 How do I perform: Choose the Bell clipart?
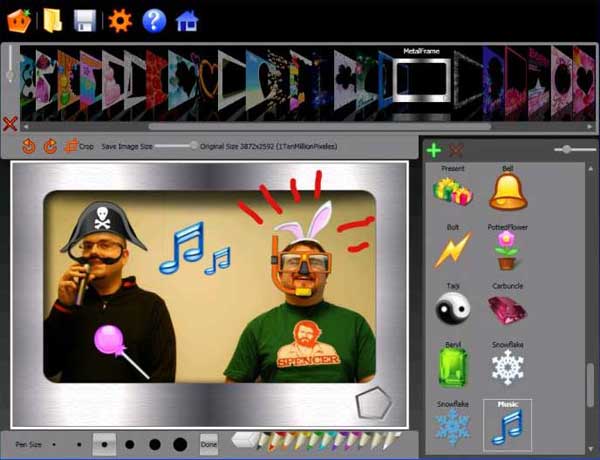tap(508, 191)
